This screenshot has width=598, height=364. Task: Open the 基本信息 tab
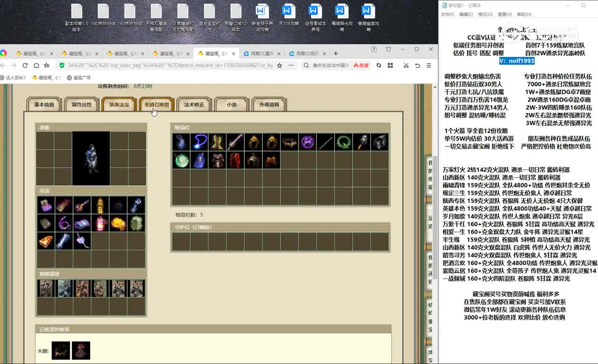44,105
